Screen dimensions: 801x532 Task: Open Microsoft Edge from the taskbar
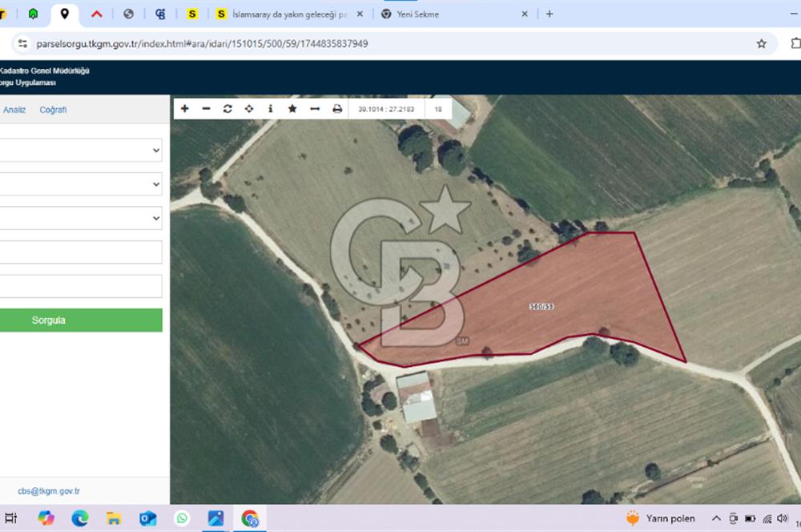point(79,518)
